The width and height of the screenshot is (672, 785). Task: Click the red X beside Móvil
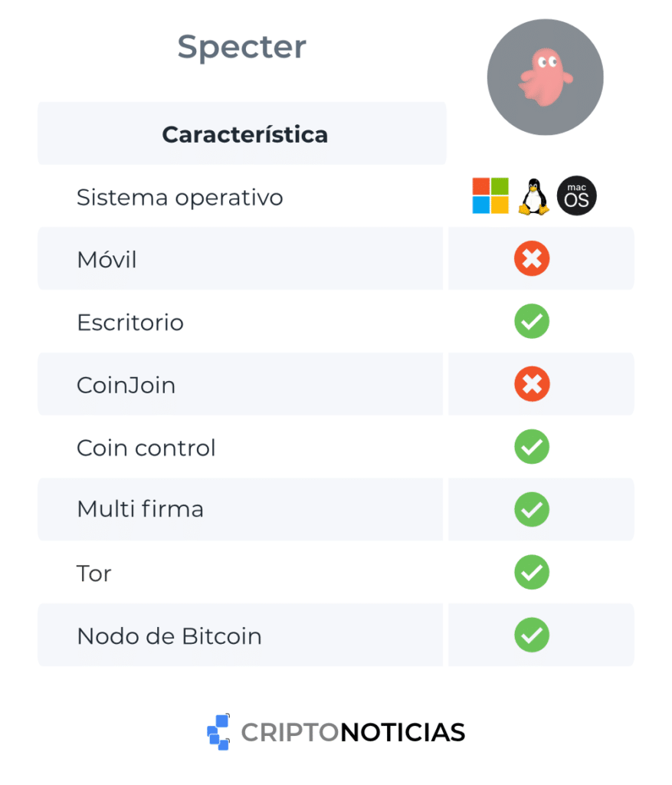(x=532, y=259)
